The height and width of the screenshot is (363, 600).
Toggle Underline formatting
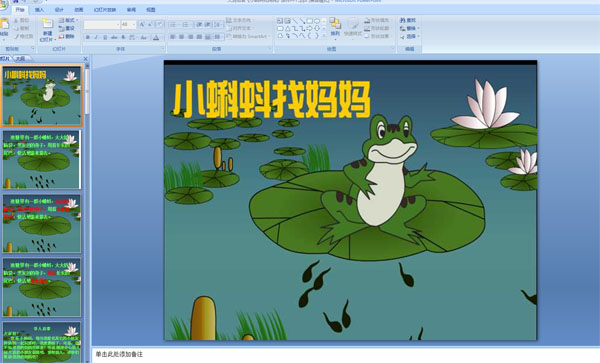105,37
